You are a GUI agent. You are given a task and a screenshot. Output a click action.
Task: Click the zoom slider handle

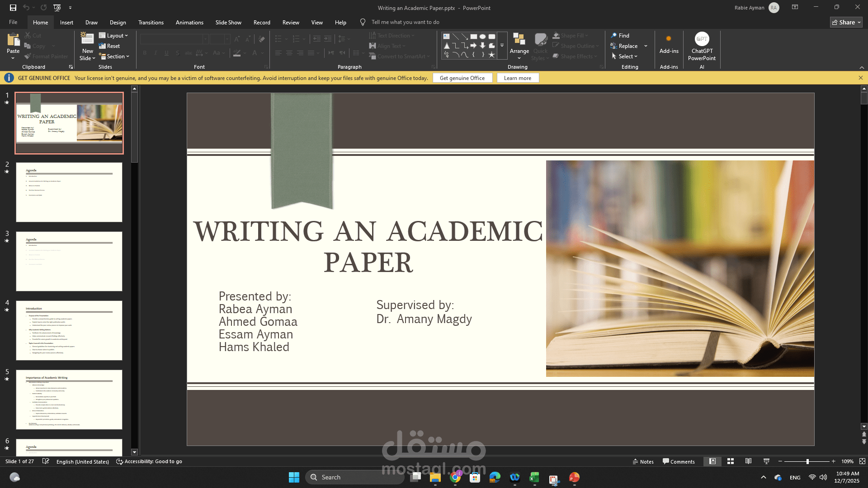(807, 461)
